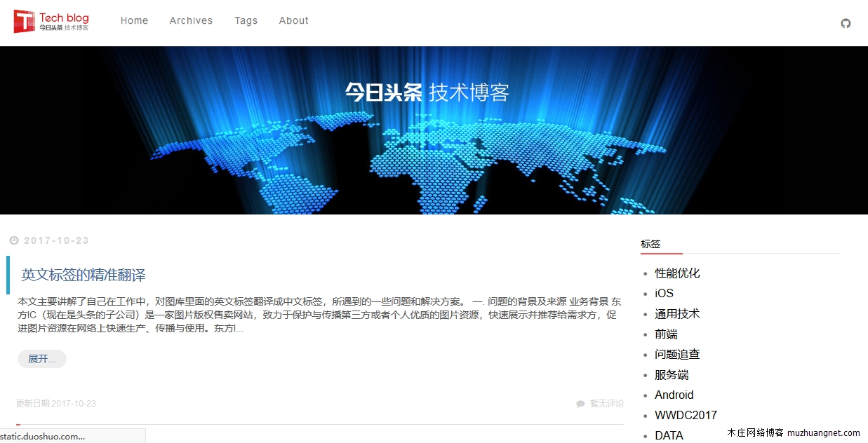Select the 服务端 tag
This screenshot has height=443, width=868.
pos(672,374)
